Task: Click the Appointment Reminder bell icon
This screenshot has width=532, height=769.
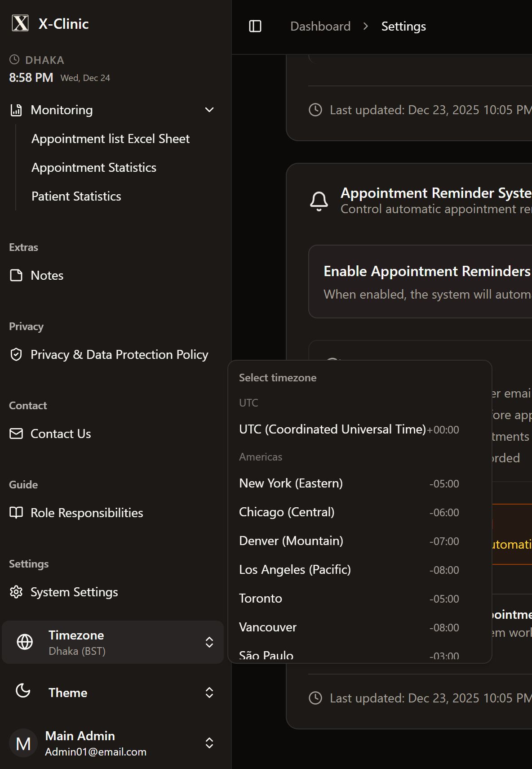Action: 319,201
